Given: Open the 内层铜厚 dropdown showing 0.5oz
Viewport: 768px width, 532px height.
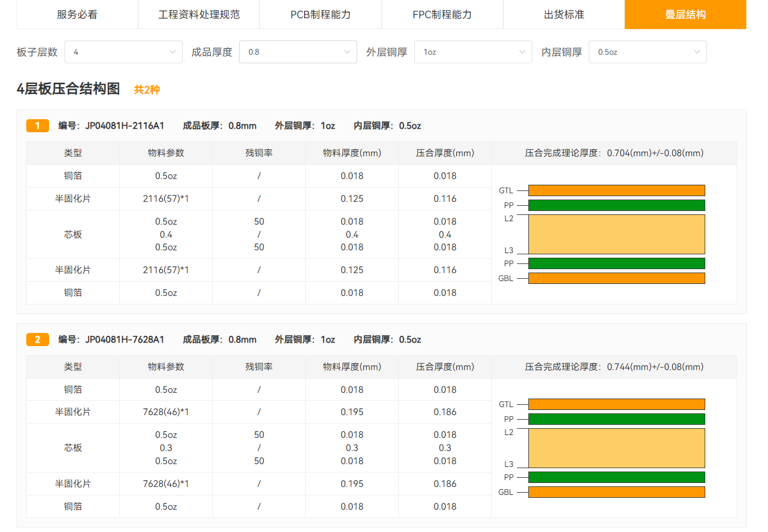Looking at the screenshot, I should pyautogui.click(x=647, y=52).
